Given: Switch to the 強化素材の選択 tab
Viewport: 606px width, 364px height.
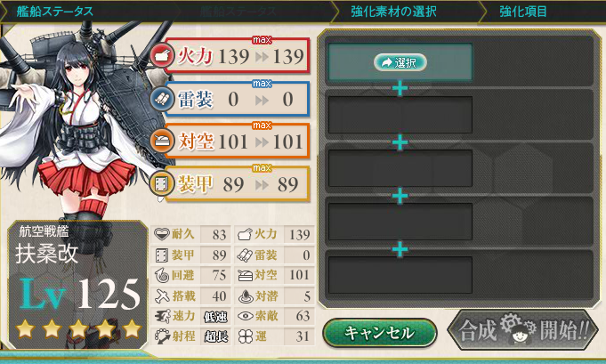Looking at the screenshot, I should [393, 12].
